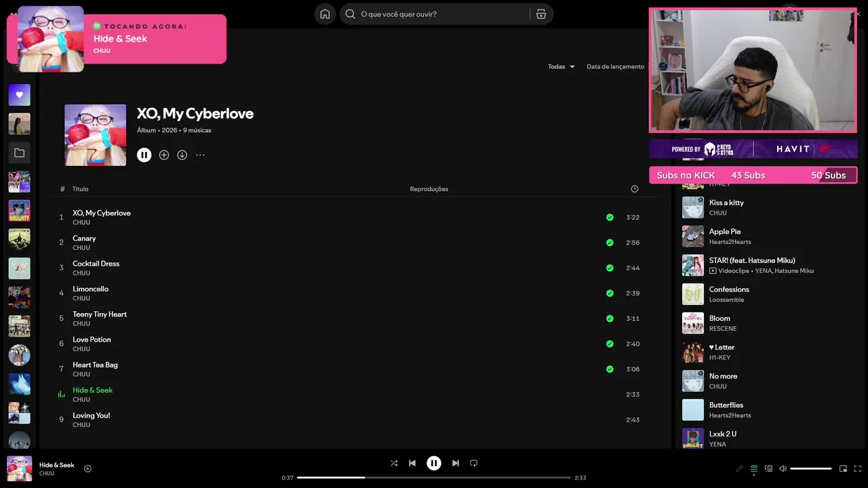
Task: Open Liked Songs heart playlist
Action: (x=19, y=95)
